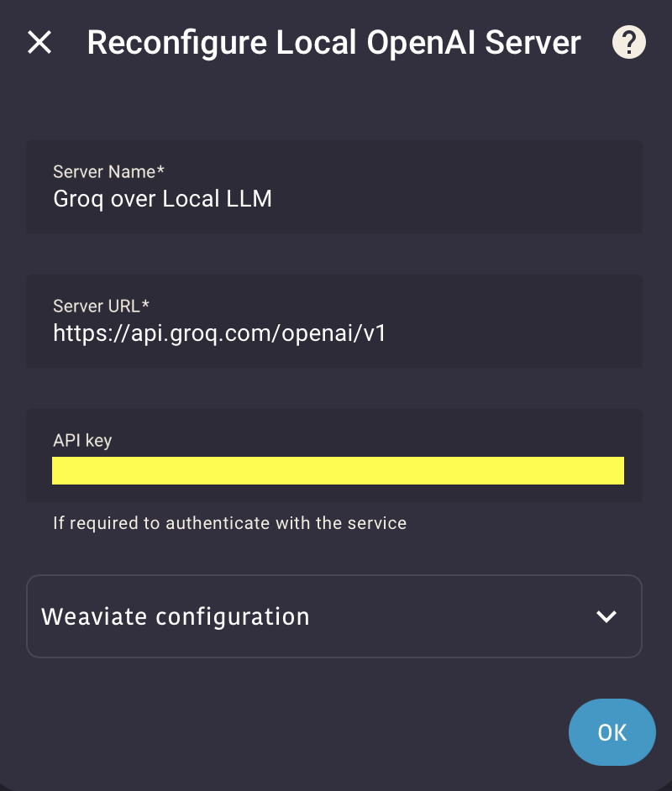Click the "Server Name*" label
The width and height of the screenshot is (672, 791).
[108, 172]
